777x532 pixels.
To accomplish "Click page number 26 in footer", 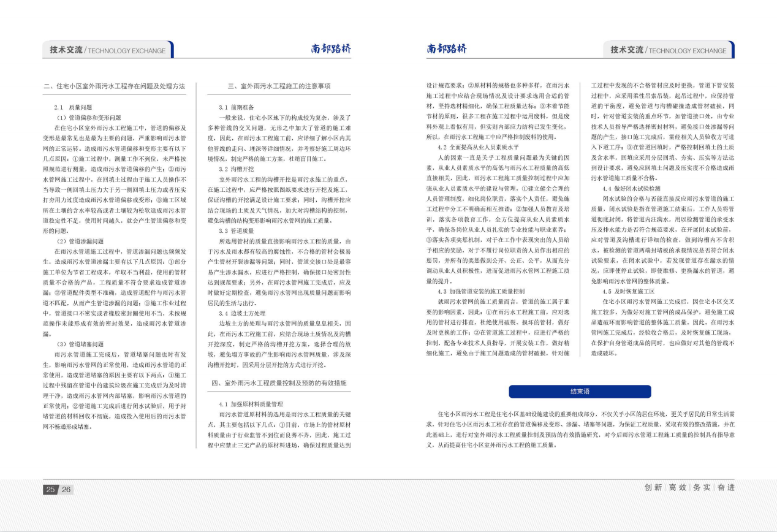I will tap(66, 489).
